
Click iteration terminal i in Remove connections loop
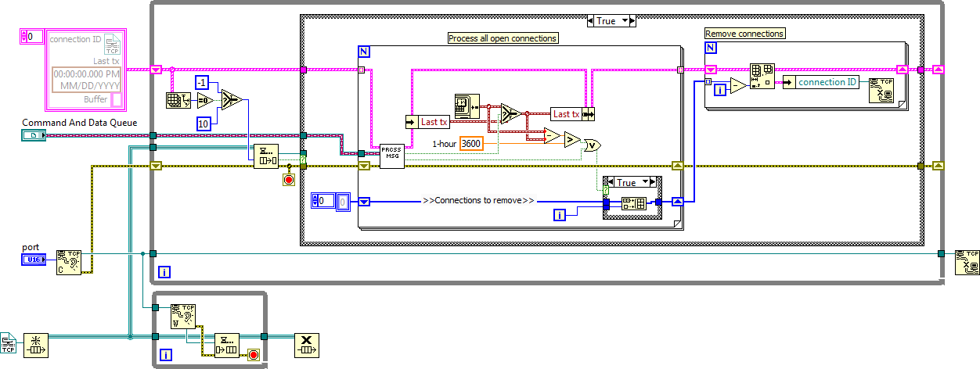pyautogui.click(x=719, y=91)
